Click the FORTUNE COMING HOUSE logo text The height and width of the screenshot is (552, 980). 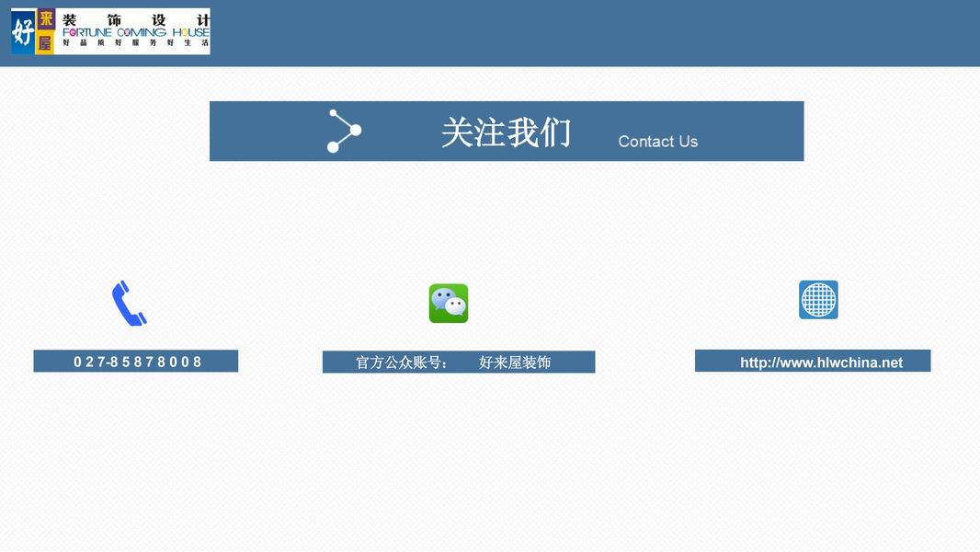click(136, 32)
